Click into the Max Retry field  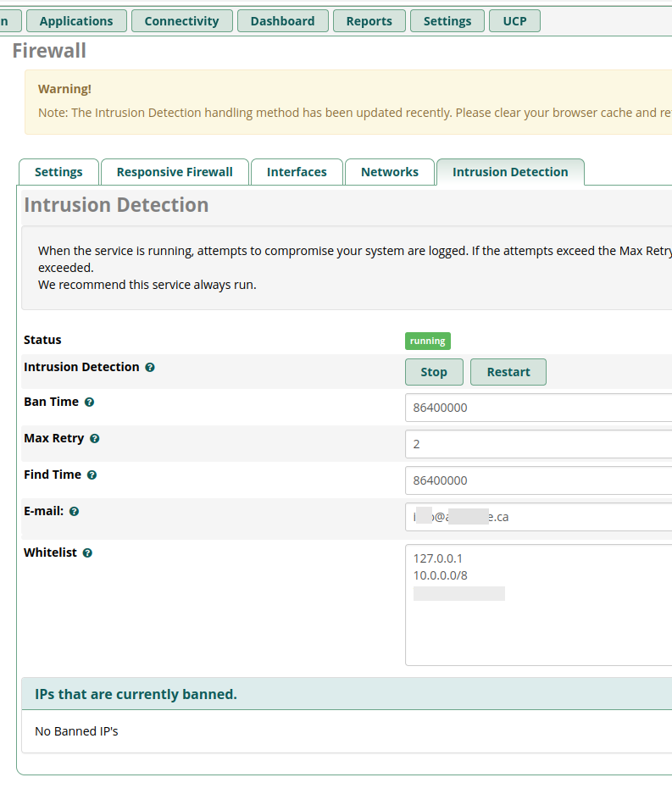pos(538,444)
